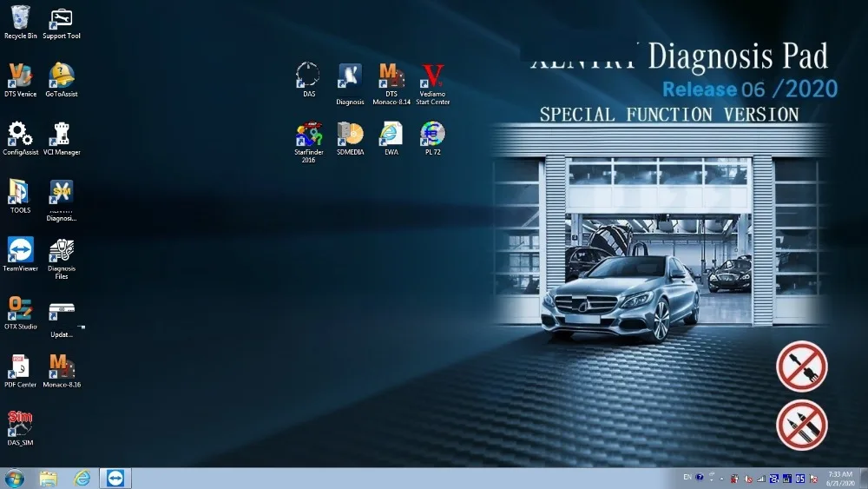Open the Action Center flag icon
Screen dimensions: 868x489
click(813, 479)
